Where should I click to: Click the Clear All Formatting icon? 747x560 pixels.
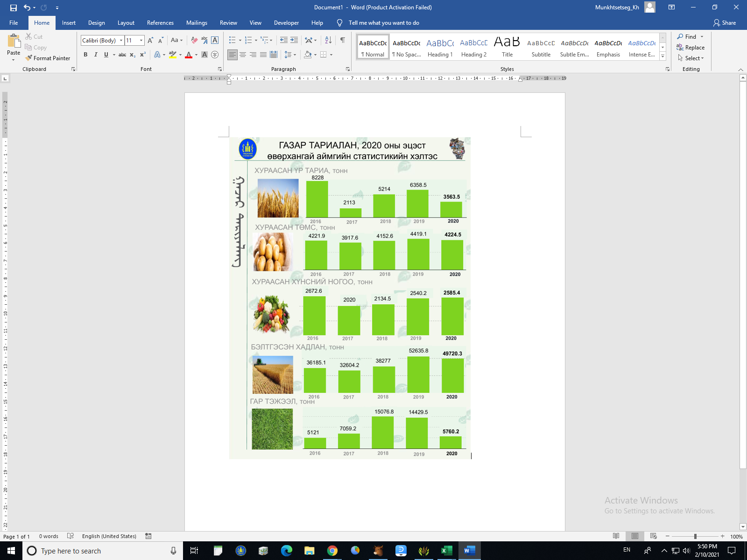click(x=194, y=41)
